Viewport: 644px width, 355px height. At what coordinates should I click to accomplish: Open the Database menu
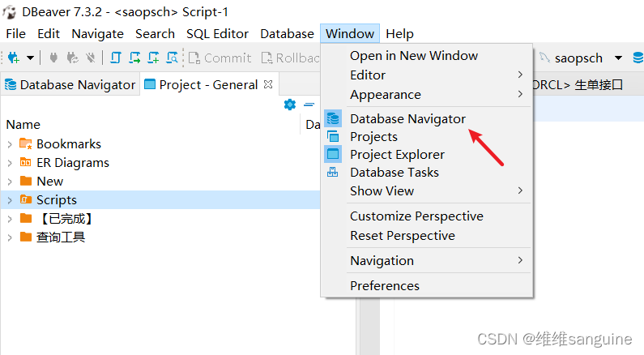click(x=287, y=34)
